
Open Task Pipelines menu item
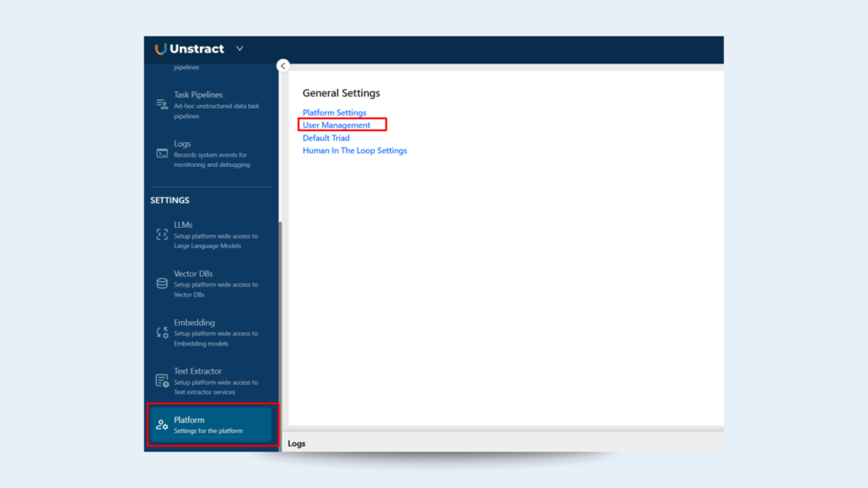(x=211, y=105)
